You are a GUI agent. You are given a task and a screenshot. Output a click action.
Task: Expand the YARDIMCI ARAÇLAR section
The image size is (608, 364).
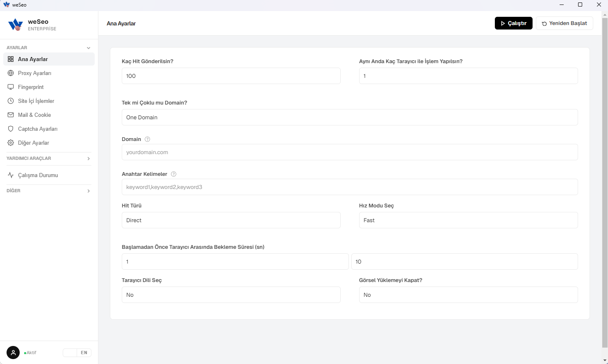tap(49, 158)
